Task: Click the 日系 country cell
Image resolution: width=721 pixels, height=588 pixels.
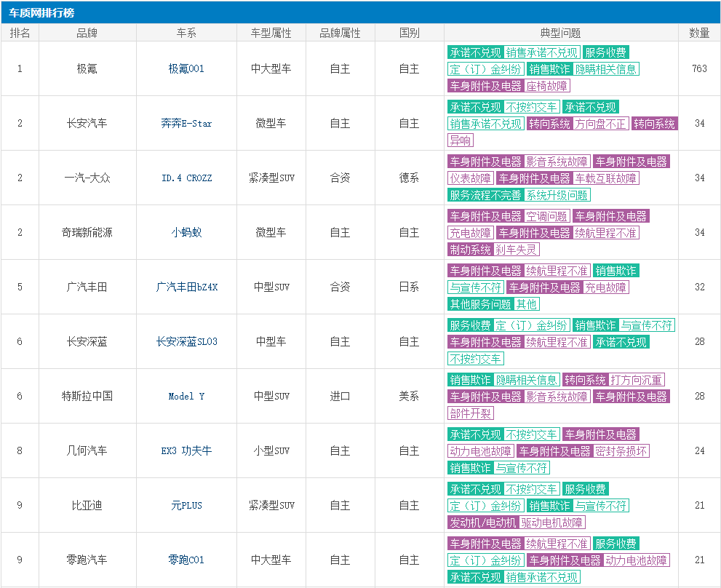Action: pyautogui.click(x=409, y=287)
